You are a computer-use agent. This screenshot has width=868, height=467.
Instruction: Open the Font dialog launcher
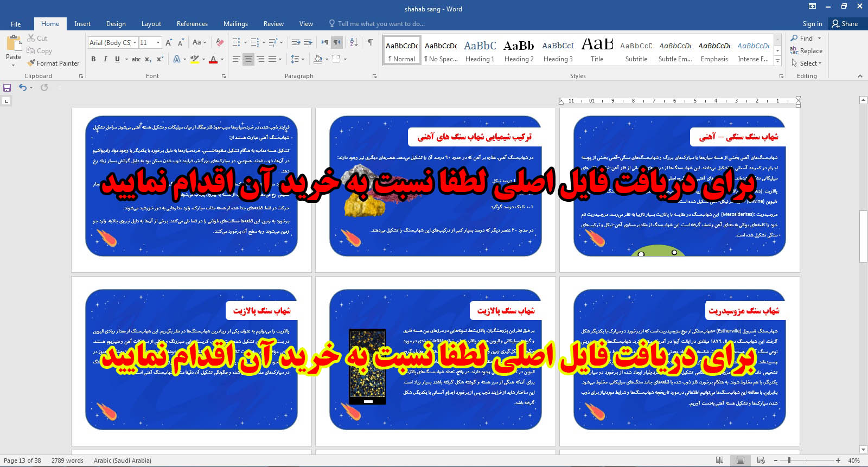click(x=224, y=76)
